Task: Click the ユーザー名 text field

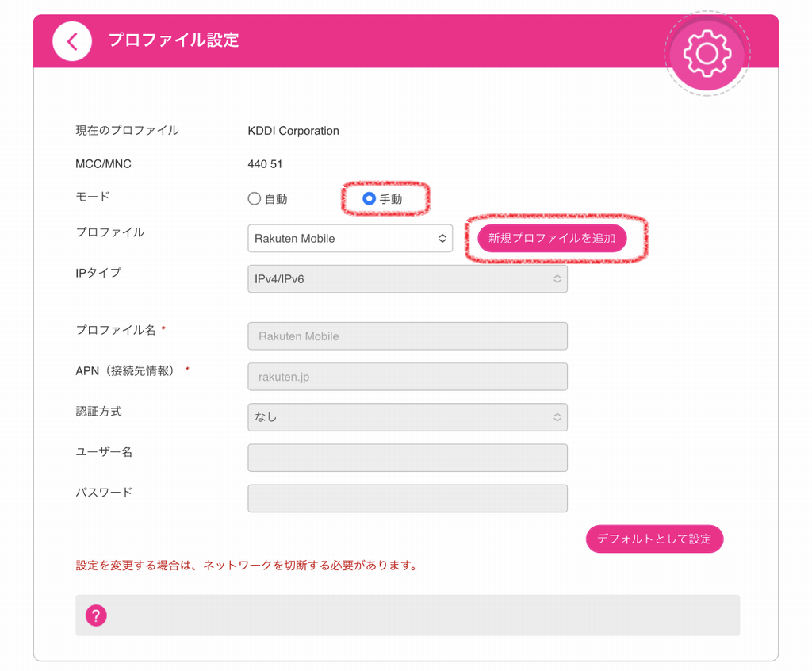Action: pyautogui.click(x=408, y=458)
